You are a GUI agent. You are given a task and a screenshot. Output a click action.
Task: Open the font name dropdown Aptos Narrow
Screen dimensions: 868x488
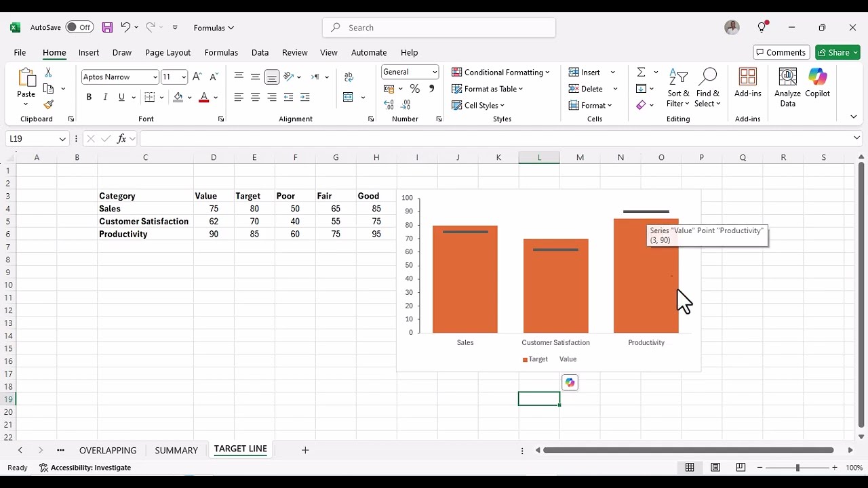pyautogui.click(x=155, y=77)
